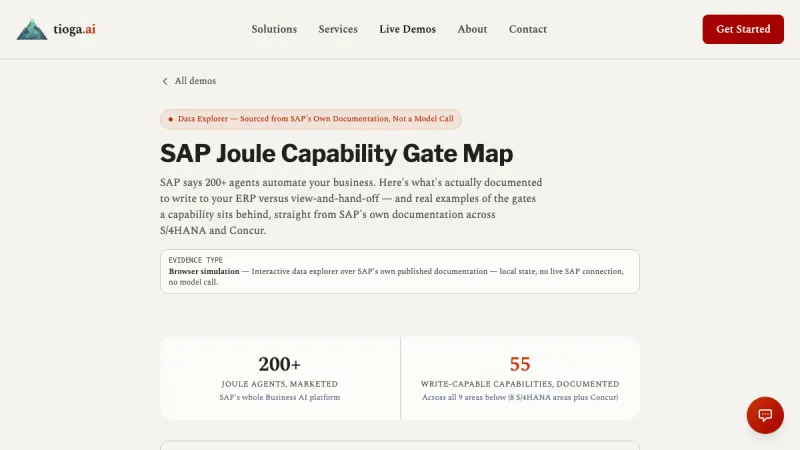Open the Services menu

338,29
